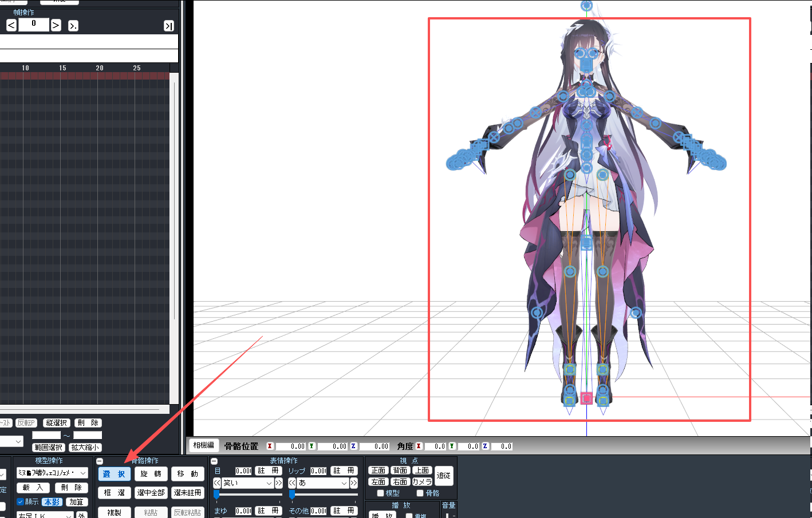Toggle the repeat checkbox in 播放 panel
The image size is (812, 518).
click(409, 516)
